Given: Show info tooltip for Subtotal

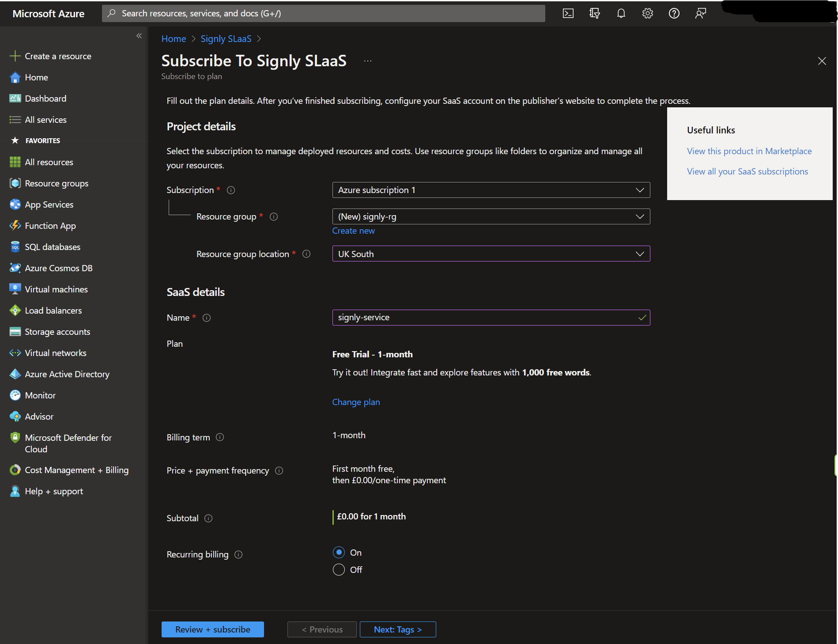Looking at the screenshot, I should pyautogui.click(x=208, y=519).
